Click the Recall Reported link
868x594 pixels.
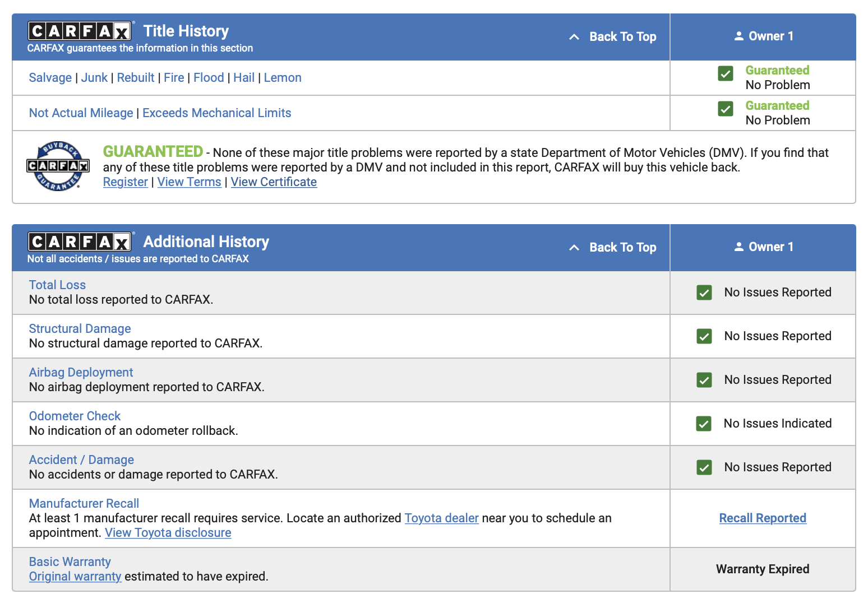click(x=763, y=518)
